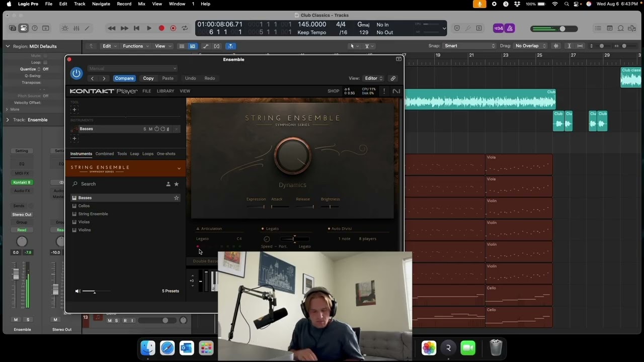
Task: Open the View Editor dropdown
Action: 374,78
